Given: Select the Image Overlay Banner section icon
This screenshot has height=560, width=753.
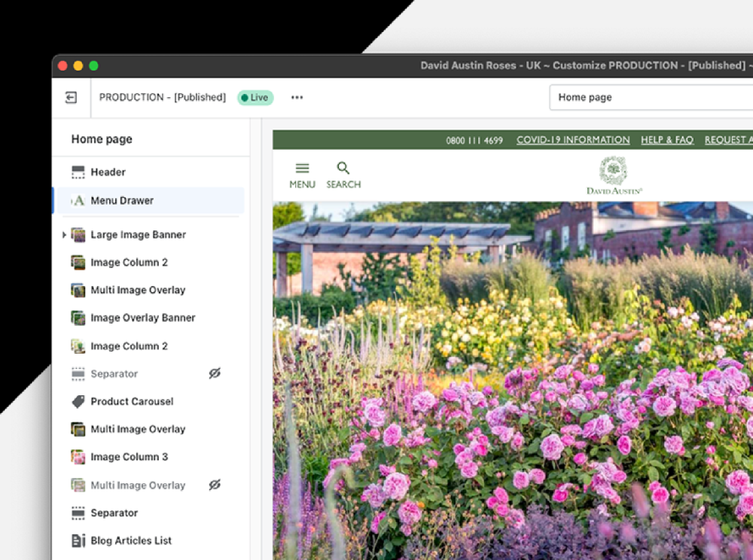Looking at the screenshot, I should [78, 318].
